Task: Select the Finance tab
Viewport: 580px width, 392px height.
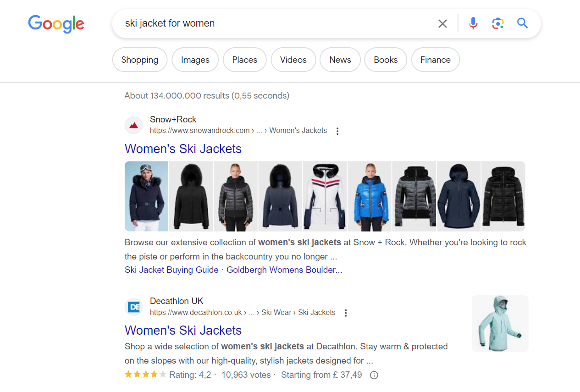Action: coord(435,60)
